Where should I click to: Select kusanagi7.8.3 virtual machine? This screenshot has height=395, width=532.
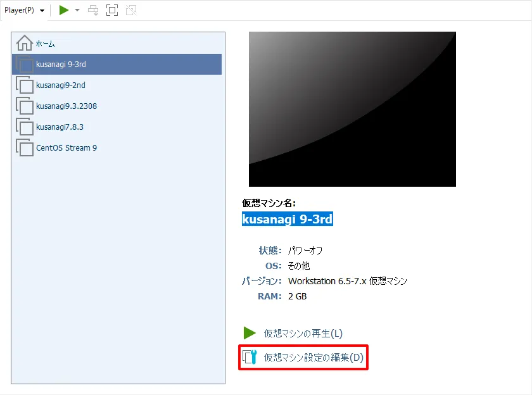pyautogui.click(x=117, y=127)
